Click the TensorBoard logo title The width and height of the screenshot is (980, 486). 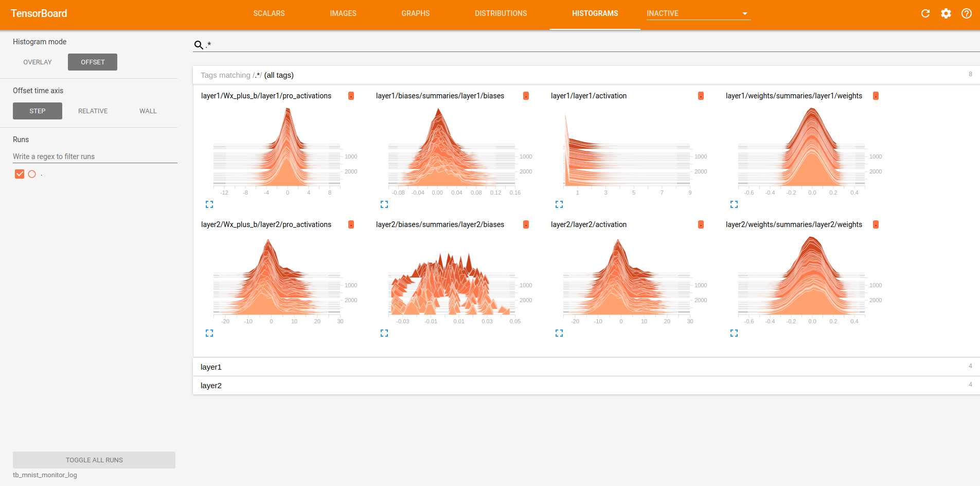pos(39,13)
